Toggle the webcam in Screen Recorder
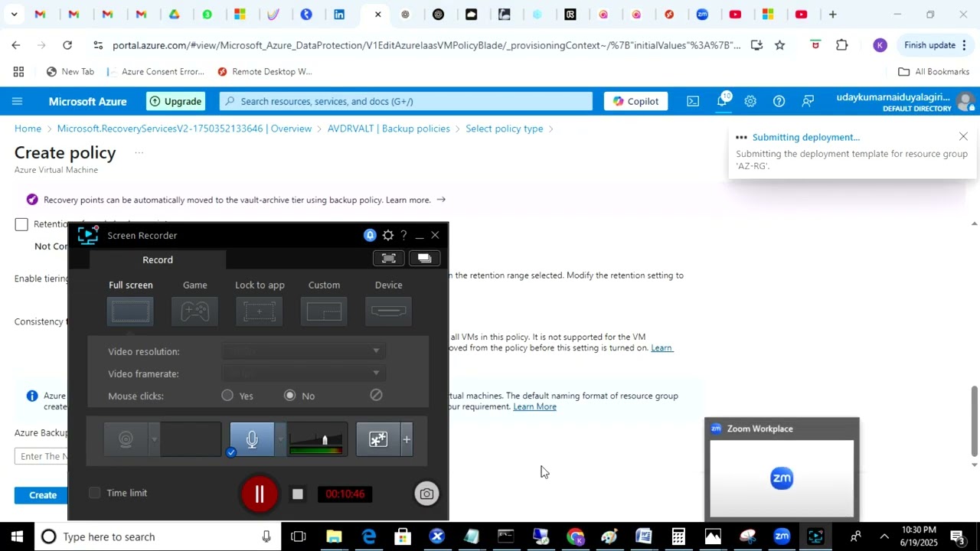980x551 pixels. click(x=126, y=439)
